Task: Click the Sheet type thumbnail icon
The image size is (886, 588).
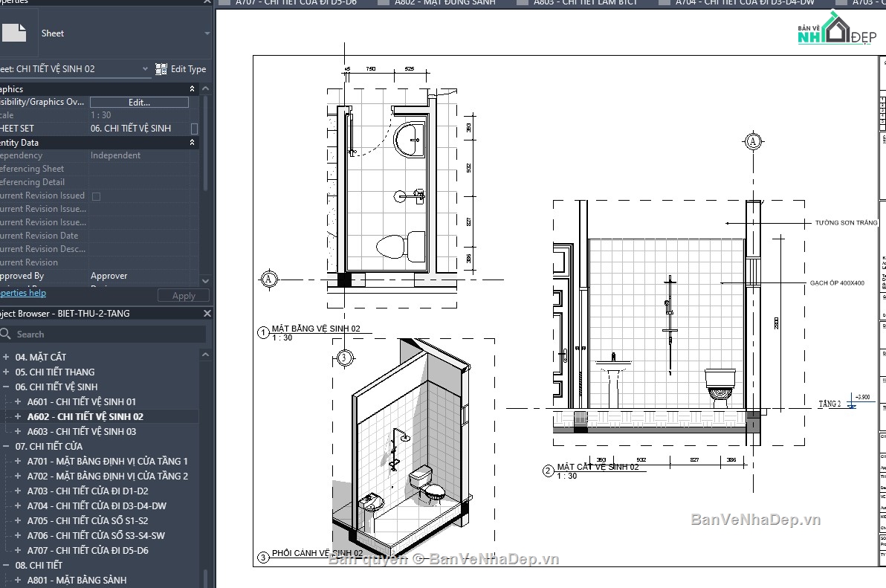Action: coord(14,33)
